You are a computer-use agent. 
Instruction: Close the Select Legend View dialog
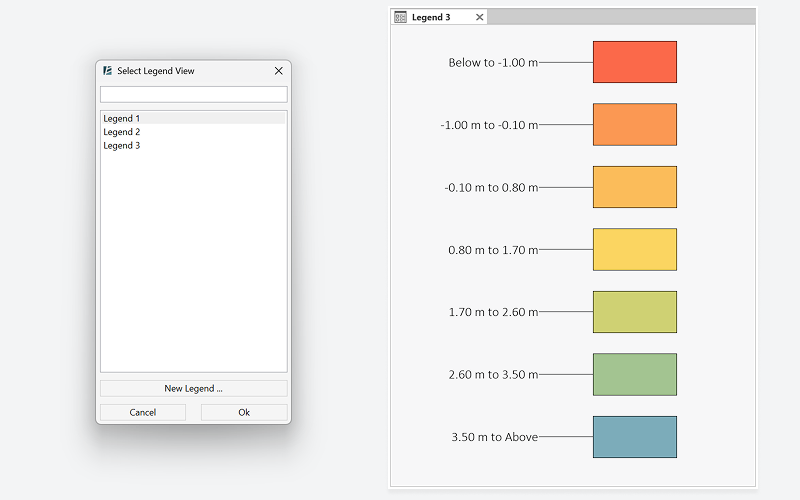tap(278, 71)
